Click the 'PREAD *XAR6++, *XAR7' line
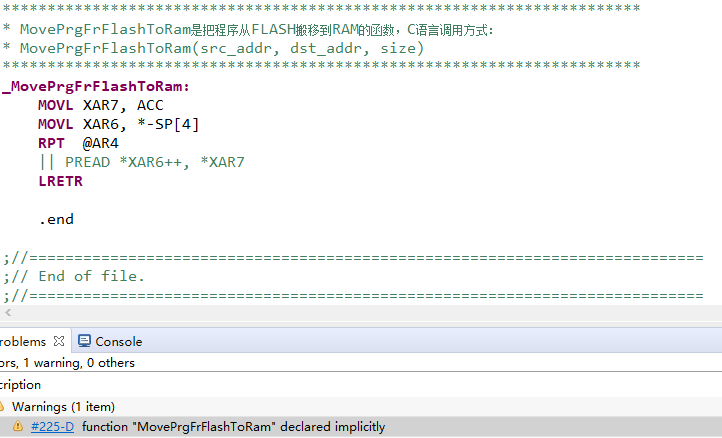722x438 pixels. click(x=142, y=162)
